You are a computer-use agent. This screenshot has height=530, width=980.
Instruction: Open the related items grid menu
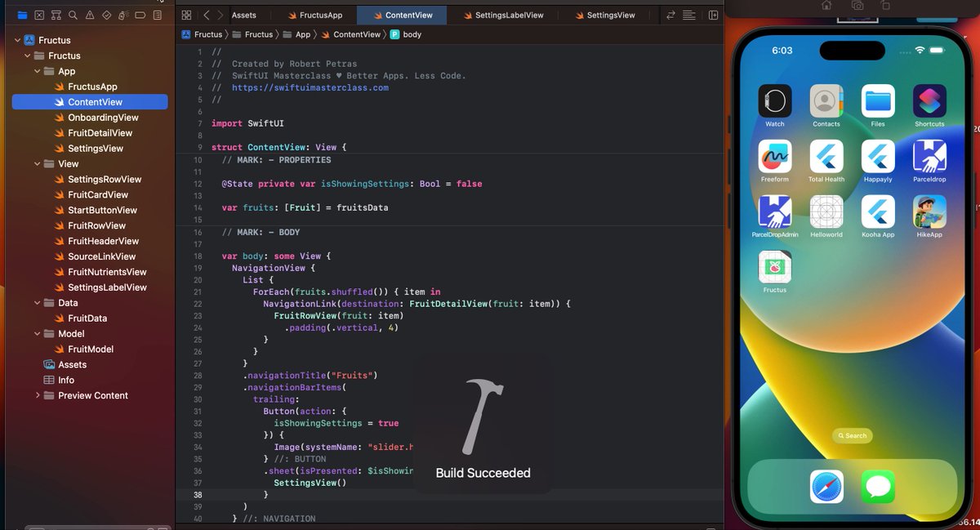(x=186, y=15)
